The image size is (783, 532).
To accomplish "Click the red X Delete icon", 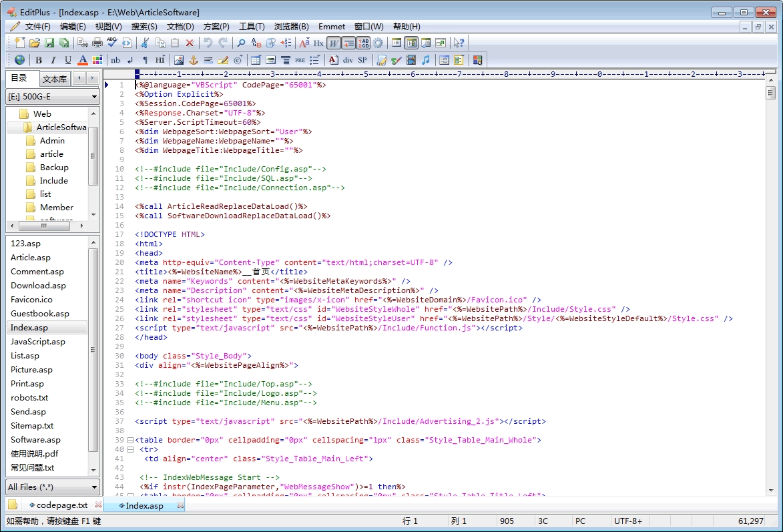I will 190,43.
